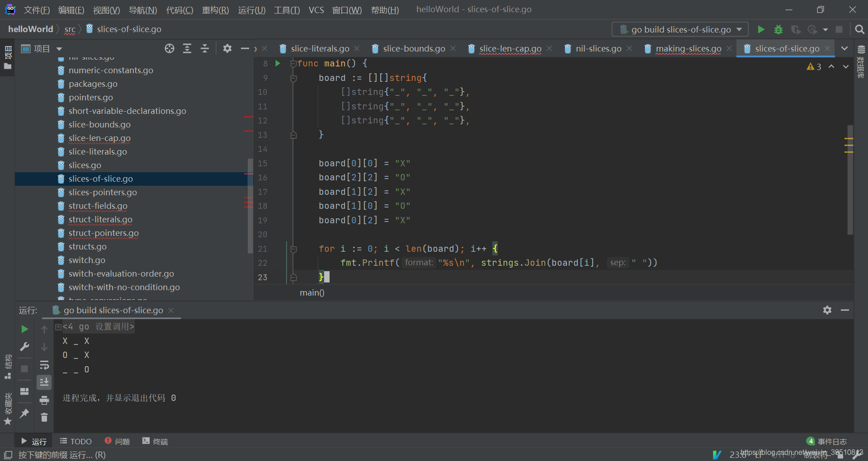The width and height of the screenshot is (868, 461).
Task: Open 运行 tool window button
Action: (x=34, y=441)
